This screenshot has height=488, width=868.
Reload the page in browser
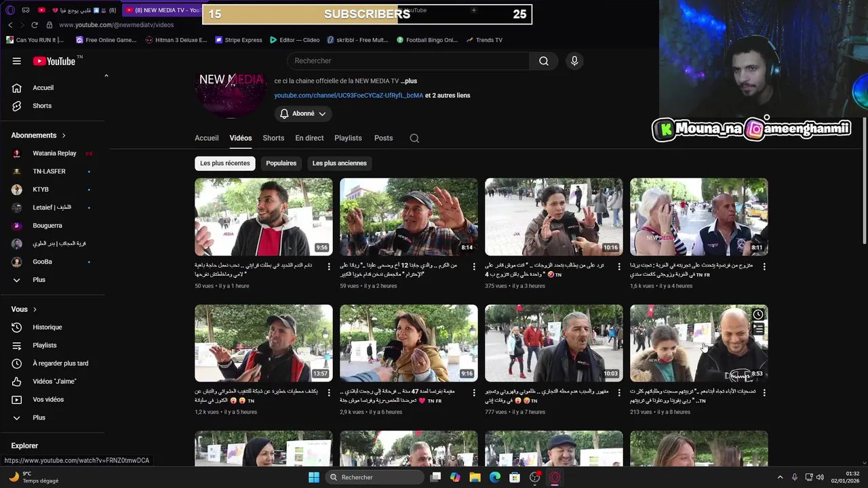35,25
